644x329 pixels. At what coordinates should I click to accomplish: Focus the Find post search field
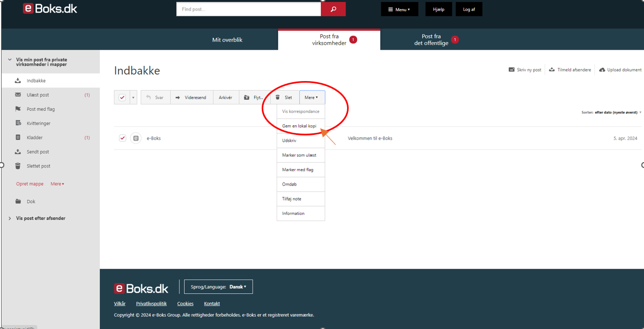tap(249, 9)
